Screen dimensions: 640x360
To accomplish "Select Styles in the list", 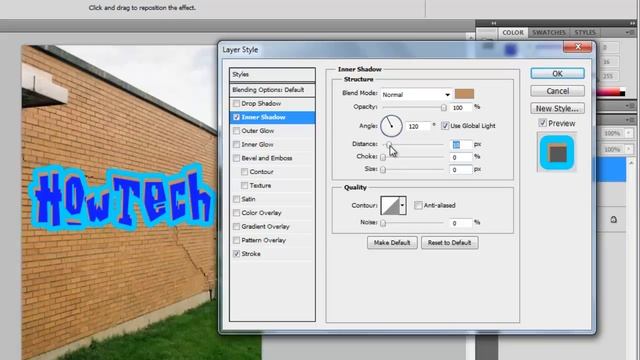I will click(x=272, y=75).
